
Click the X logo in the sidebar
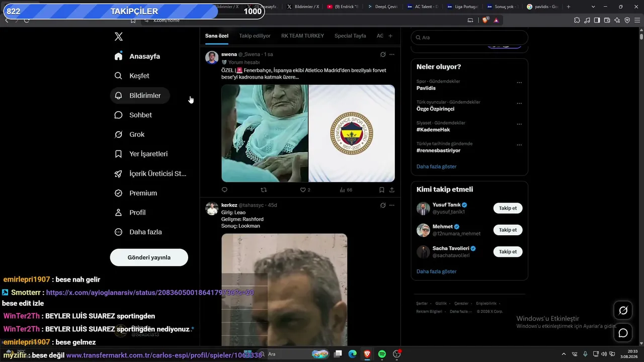pyautogui.click(x=119, y=37)
